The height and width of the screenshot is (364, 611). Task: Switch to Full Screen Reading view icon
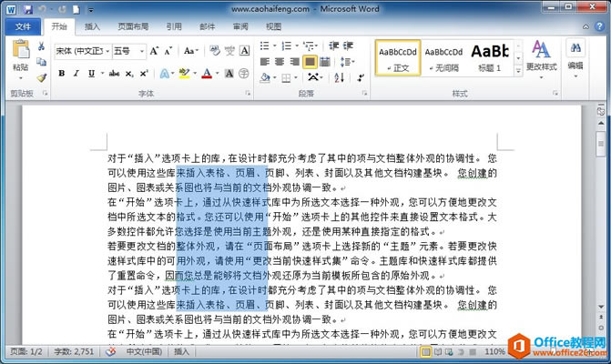pyautogui.click(x=438, y=352)
